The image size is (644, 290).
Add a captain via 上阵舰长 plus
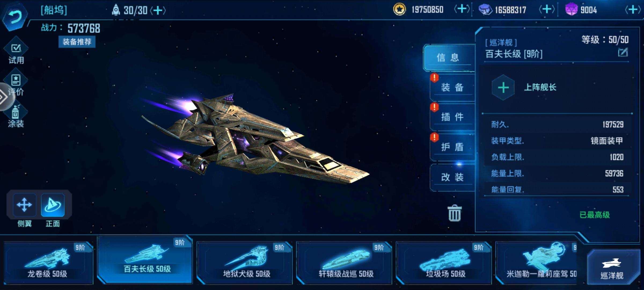point(503,88)
